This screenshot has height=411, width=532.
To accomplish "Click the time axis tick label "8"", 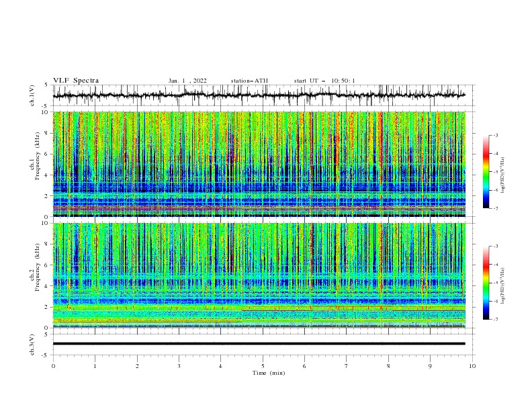I will pos(388,366).
